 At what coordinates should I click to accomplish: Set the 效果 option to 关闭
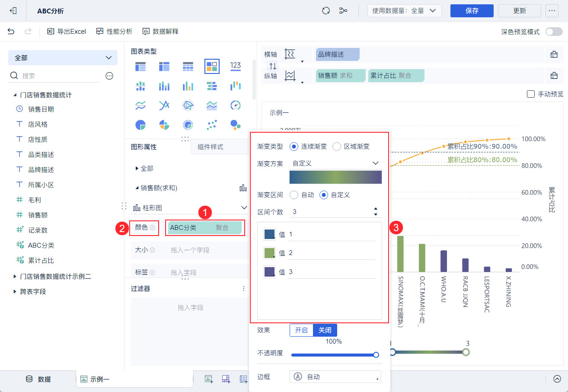coord(325,330)
